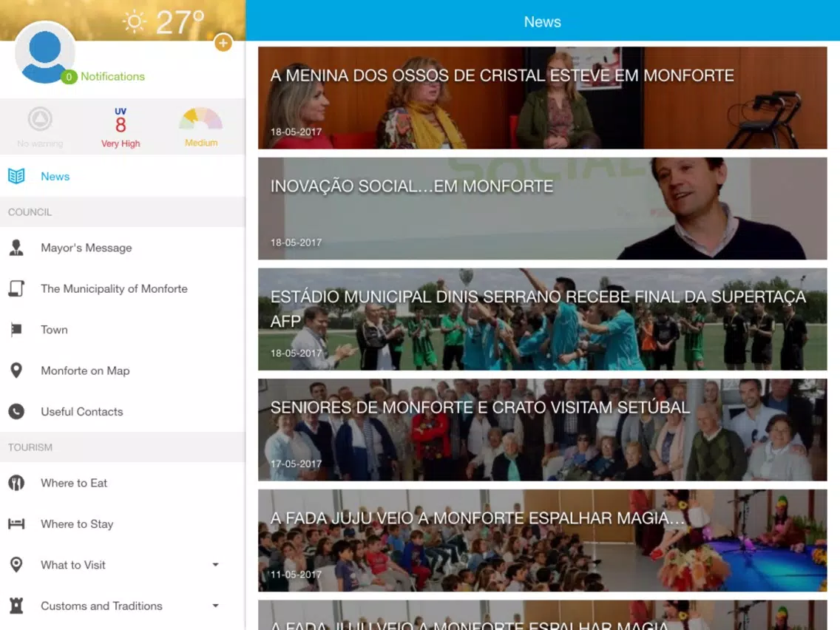The width and height of the screenshot is (840, 630).
Task: Click the Customs and Traditions tower icon
Action: click(x=16, y=606)
